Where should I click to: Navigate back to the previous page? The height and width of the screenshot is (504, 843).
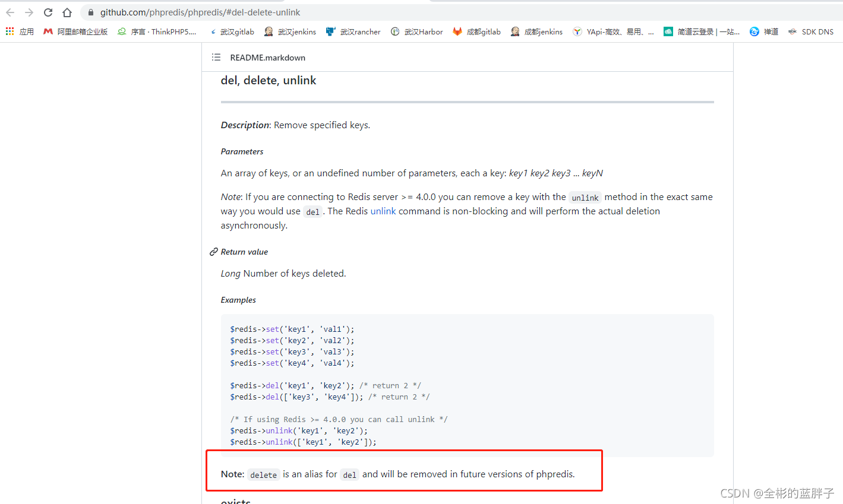pos(10,12)
